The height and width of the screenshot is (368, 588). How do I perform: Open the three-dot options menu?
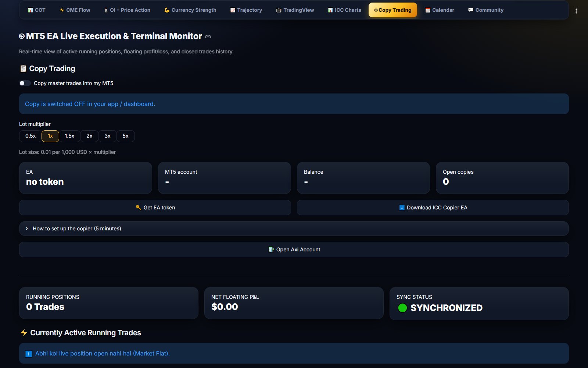pos(576,11)
